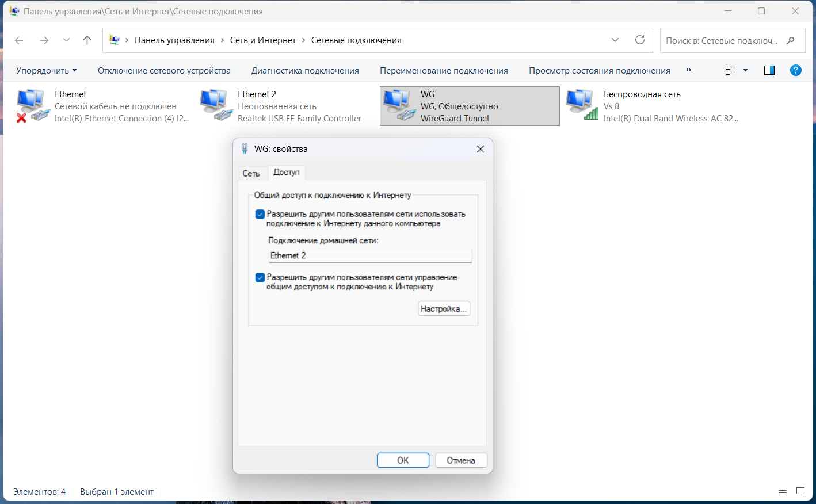Click the Help question mark icon
816x504 pixels.
795,70
